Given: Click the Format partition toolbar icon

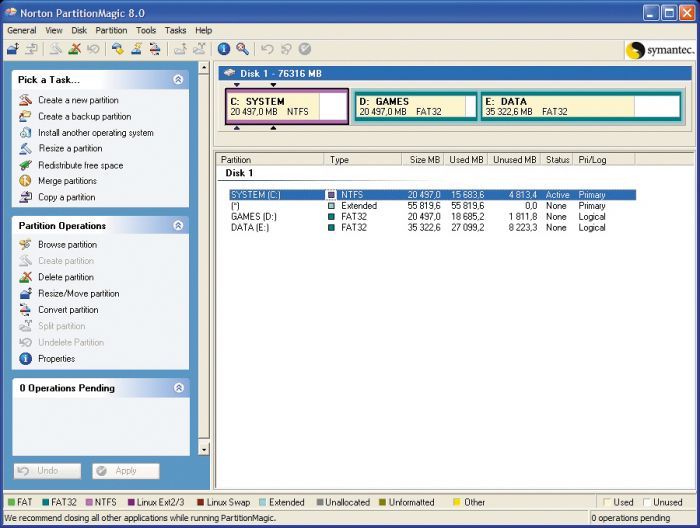Looking at the screenshot, I should pyautogui.click(x=136, y=49).
